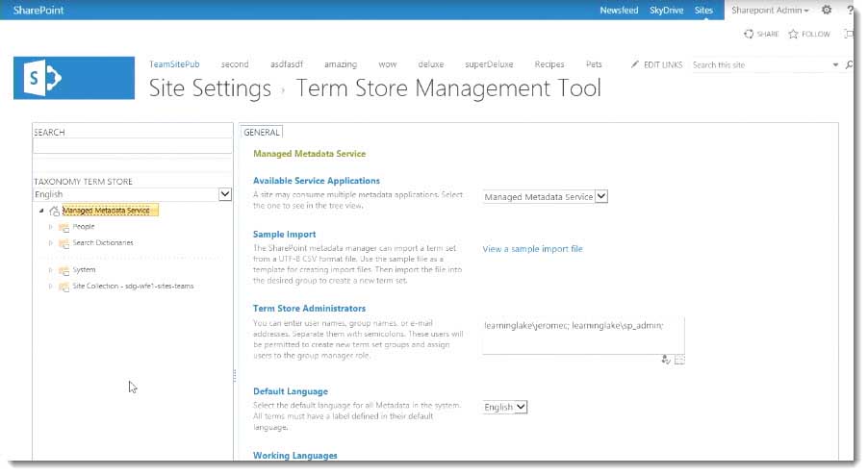Screen dimensions: 868x475
Task: Click the Search Dictionaries group icon
Action: click(x=64, y=242)
